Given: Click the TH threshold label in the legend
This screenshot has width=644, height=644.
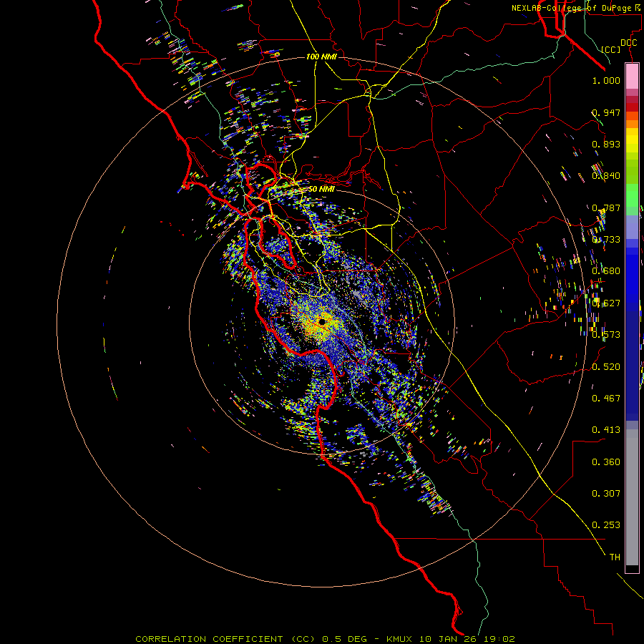Looking at the screenshot, I should tap(615, 557).
